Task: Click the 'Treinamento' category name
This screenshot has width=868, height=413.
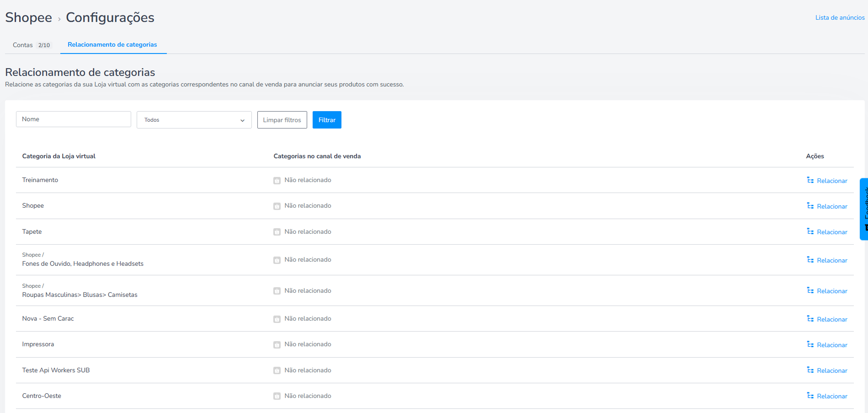Action: click(40, 180)
